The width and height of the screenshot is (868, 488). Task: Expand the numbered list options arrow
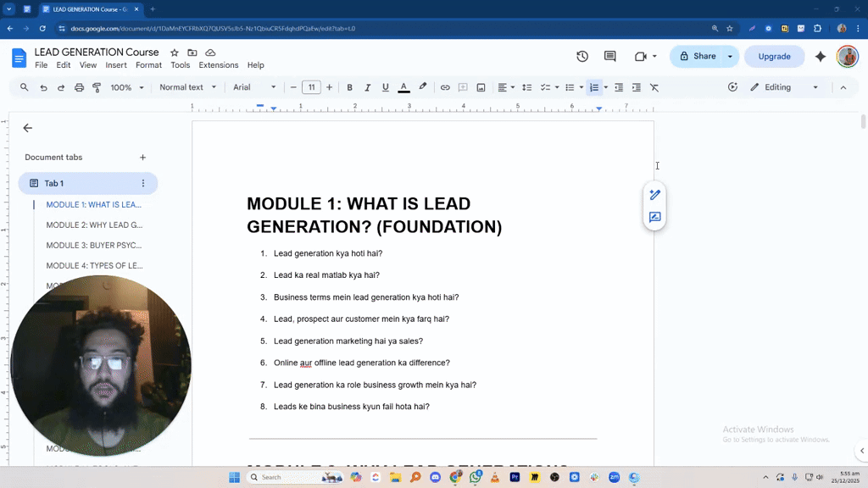tap(605, 87)
